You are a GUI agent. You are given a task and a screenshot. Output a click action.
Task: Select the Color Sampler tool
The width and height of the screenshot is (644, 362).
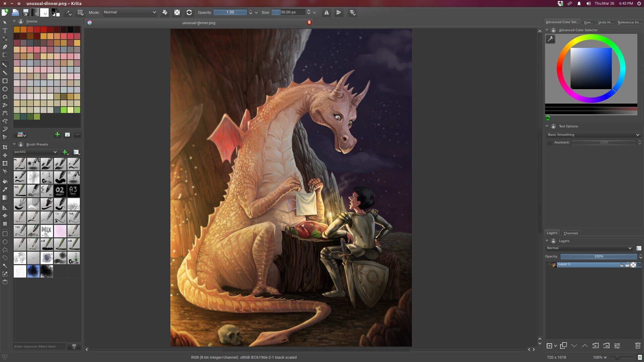(5, 189)
